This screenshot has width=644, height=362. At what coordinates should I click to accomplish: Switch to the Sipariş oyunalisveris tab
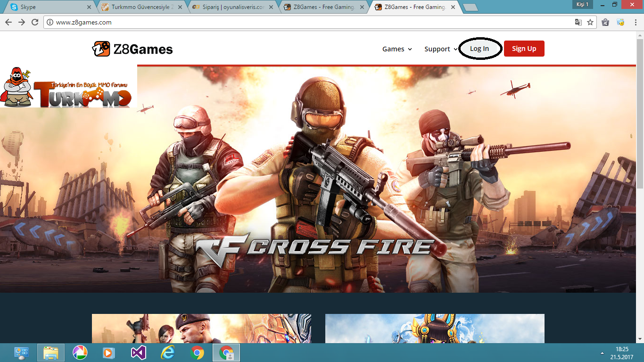(x=232, y=7)
